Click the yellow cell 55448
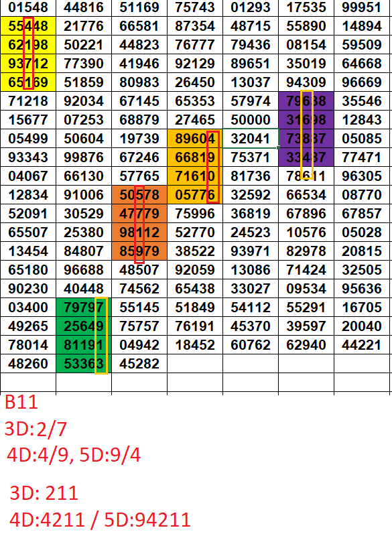 [x=28, y=26]
